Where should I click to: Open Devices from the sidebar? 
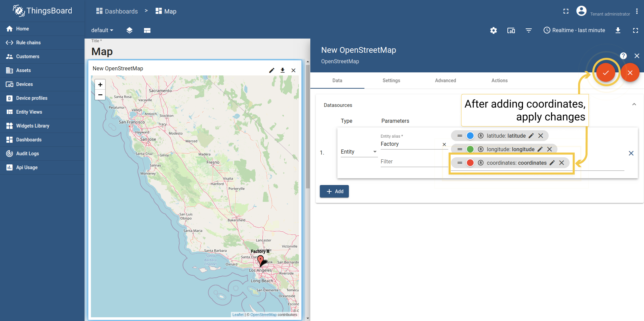click(x=42, y=84)
